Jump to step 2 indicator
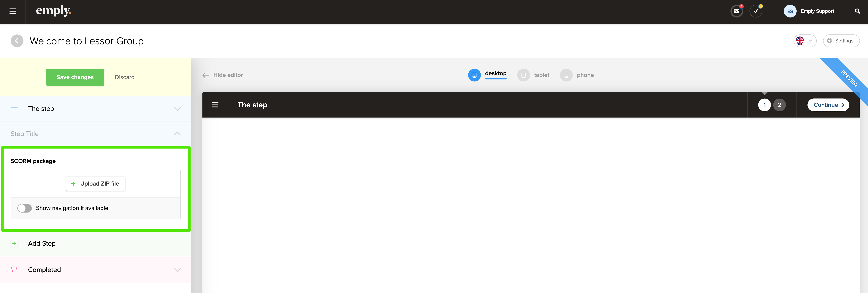This screenshot has width=868, height=293. tap(779, 105)
